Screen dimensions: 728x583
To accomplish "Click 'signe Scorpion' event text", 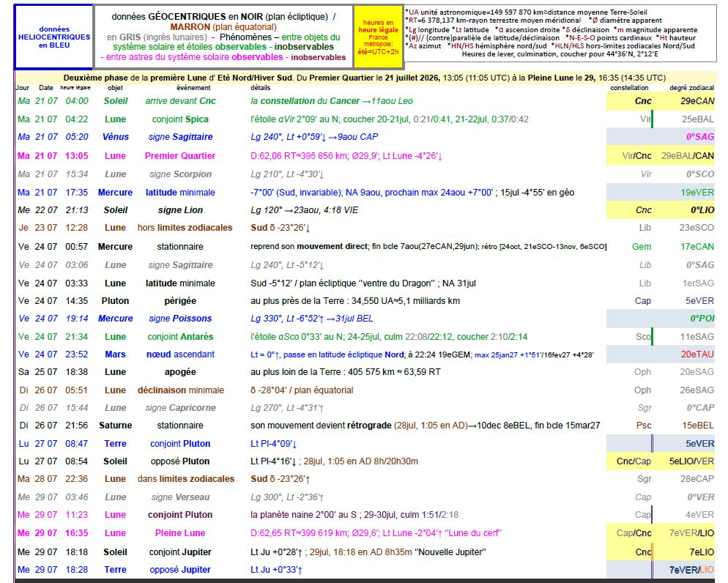I will (x=180, y=174).
